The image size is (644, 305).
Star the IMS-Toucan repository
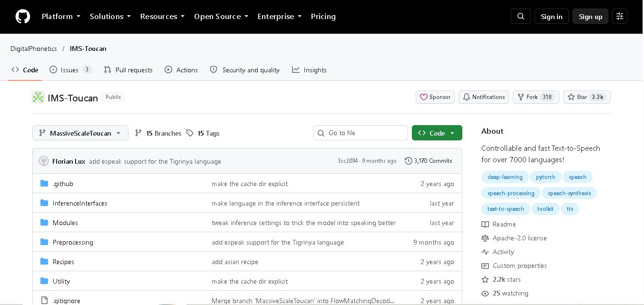pyautogui.click(x=587, y=97)
